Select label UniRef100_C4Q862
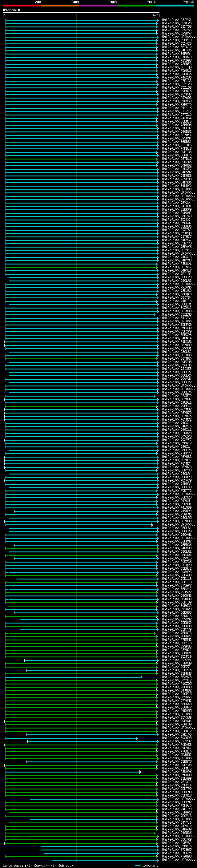The width and height of the screenshot is (197, 868). coord(177,132)
